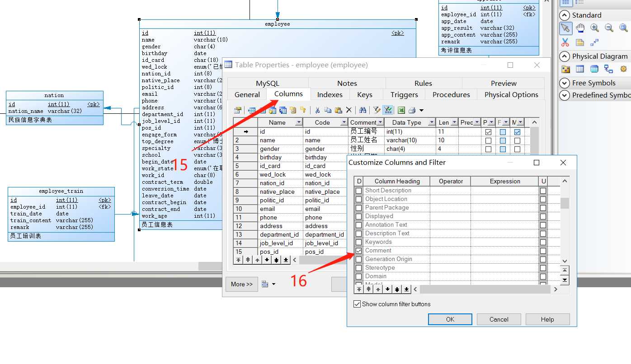The image size is (631, 364).
Task: Click the vertical scrollbar thumb in Customize Columns list
Action: [x=565, y=203]
